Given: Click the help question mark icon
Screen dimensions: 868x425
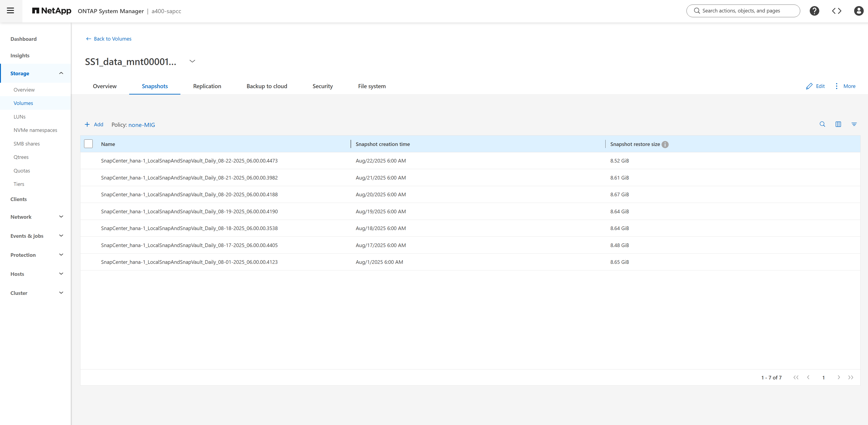Looking at the screenshot, I should tap(814, 11).
